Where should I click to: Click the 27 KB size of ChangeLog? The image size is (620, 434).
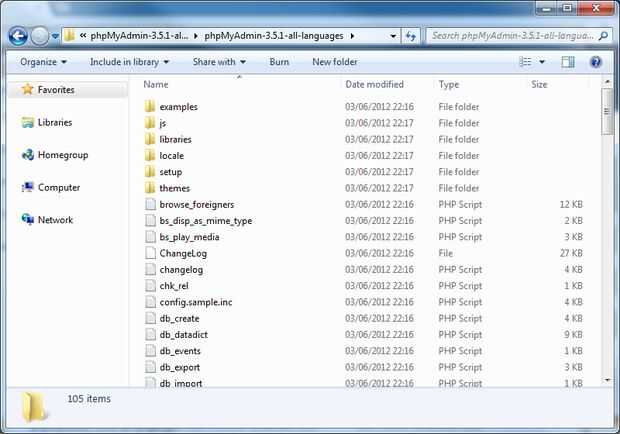571,253
